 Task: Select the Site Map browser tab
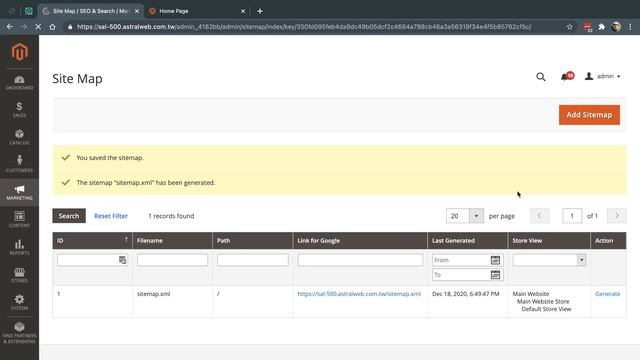(x=91, y=11)
